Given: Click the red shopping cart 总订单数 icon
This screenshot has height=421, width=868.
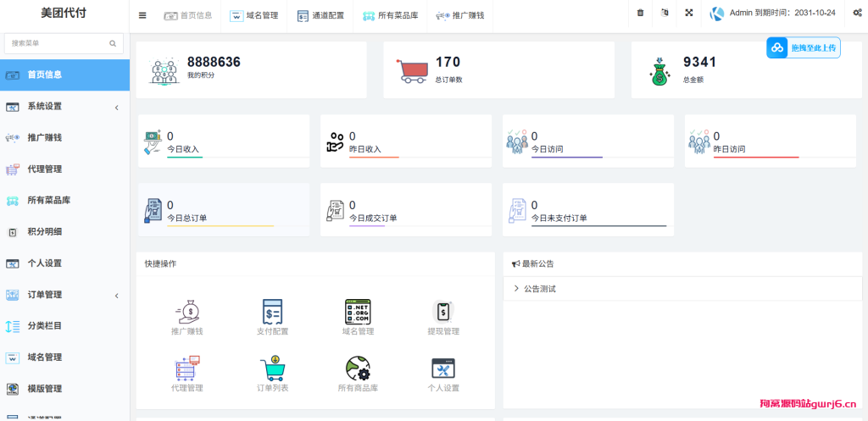Looking at the screenshot, I should click(411, 70).
